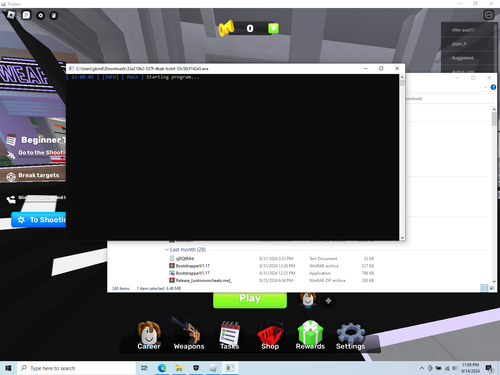
Task: Open the taskbar clock and date
Action: coord(470,368)
